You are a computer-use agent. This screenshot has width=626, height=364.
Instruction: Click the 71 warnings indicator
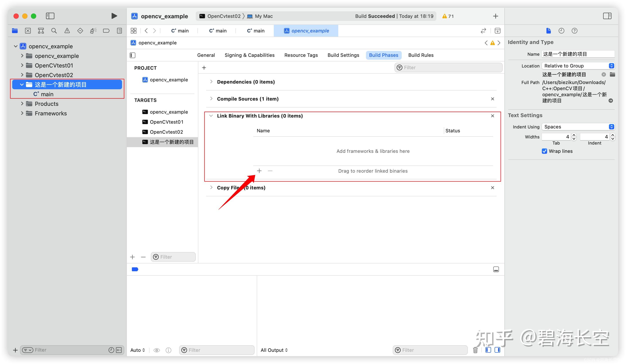tap(448, 16)
